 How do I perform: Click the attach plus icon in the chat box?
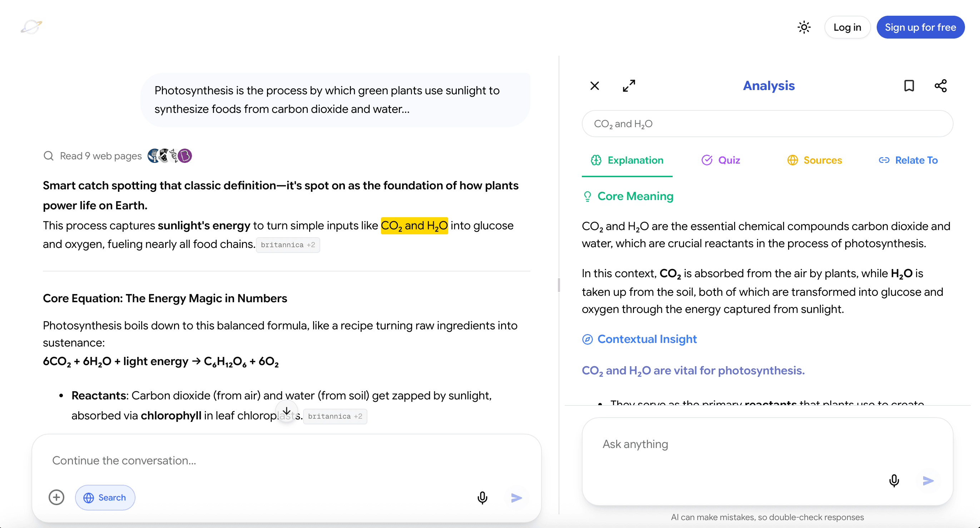click(x=56, y=497)
